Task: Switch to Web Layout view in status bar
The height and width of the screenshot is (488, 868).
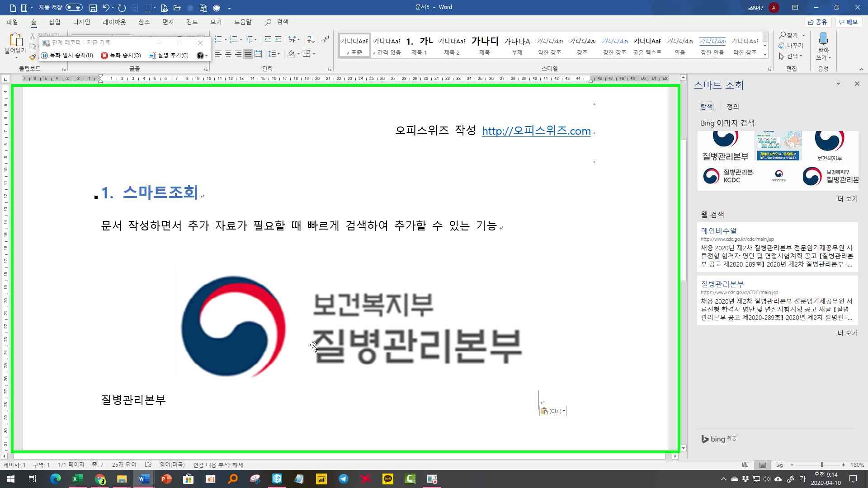Action: click(x=780, y=465)
